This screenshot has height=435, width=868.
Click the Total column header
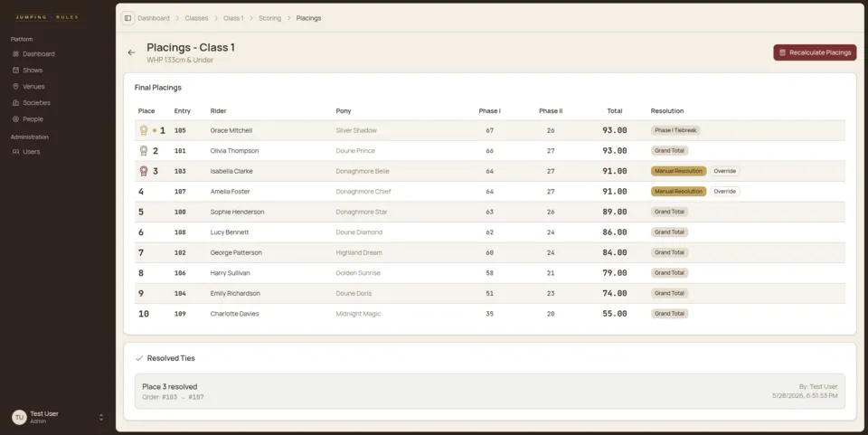click(x=615, y=110)
